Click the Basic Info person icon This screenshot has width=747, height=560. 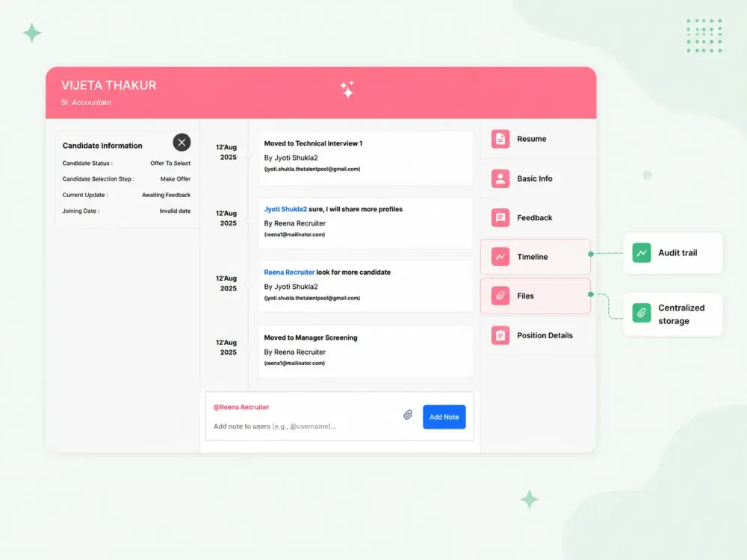[x=500, y=178]
